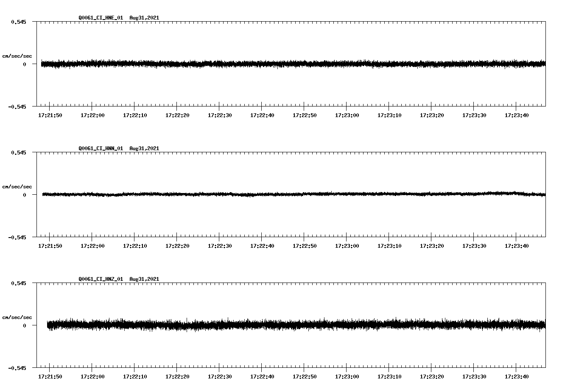Click the 17:22:30 time label under the HNE plot

[220, 115]
